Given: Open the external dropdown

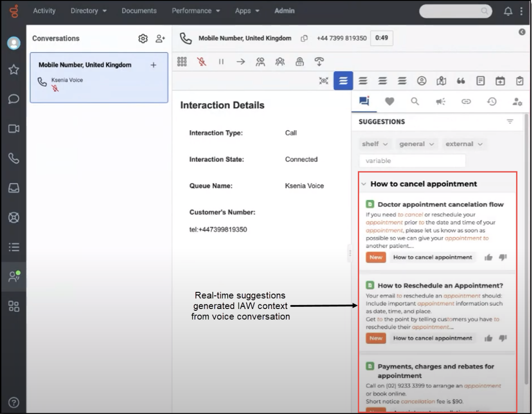Looking at the screenshot, I should point(464,144).
